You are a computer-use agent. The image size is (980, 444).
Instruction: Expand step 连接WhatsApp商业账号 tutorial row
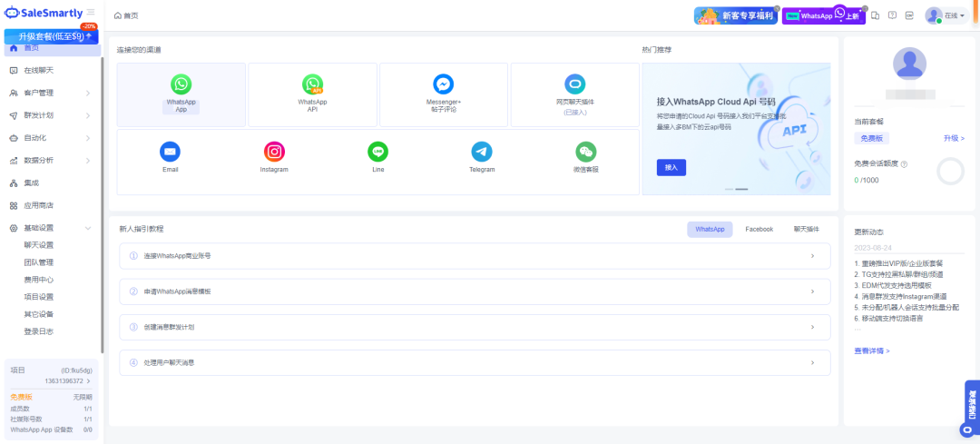click(475, 256)
